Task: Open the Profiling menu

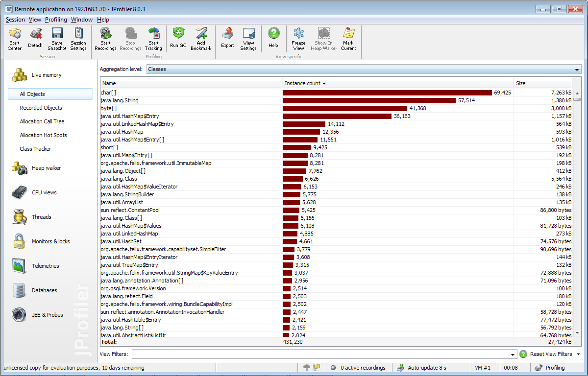Action: [x=56, y=20]
